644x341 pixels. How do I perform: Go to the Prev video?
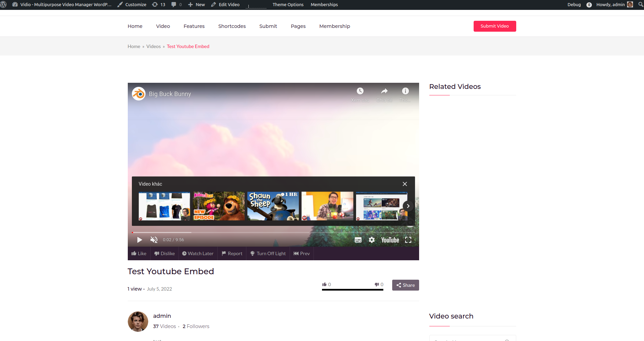302,253
